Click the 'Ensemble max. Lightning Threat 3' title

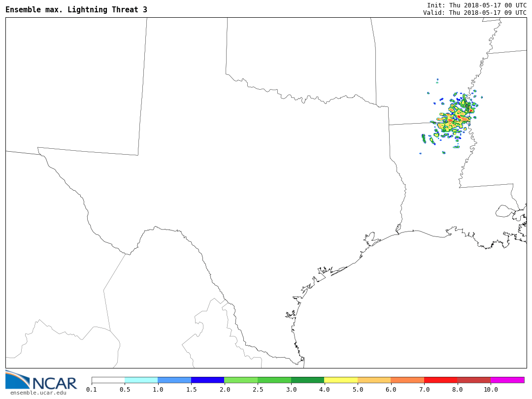point(76,10)
